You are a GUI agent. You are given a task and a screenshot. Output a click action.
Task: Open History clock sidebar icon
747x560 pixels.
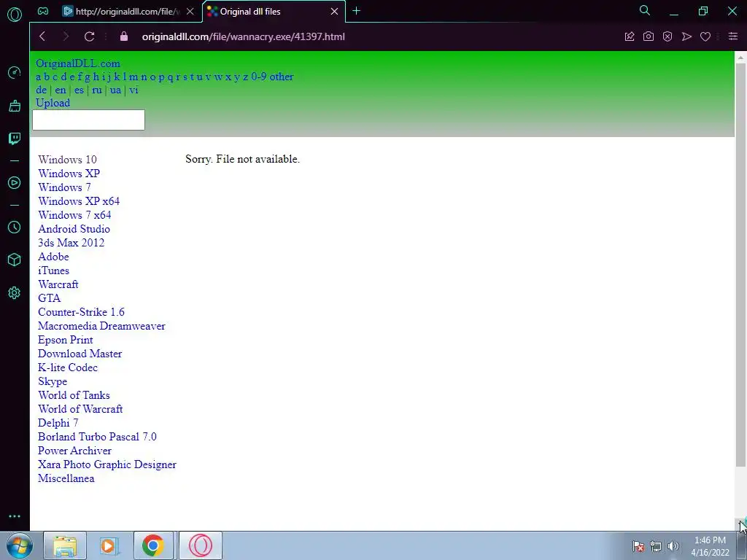[15, 227]
